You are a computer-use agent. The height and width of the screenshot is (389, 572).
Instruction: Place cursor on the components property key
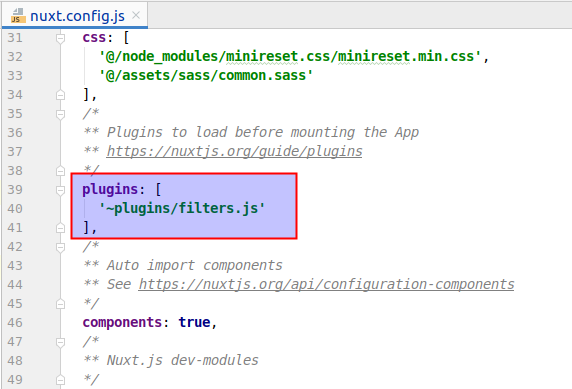[x=122, y=323]
